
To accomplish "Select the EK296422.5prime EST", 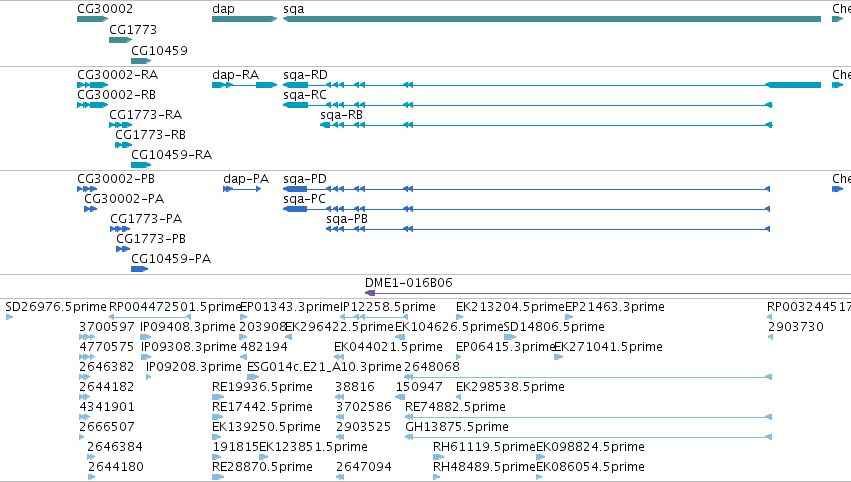I will click(x=289, y=337).
